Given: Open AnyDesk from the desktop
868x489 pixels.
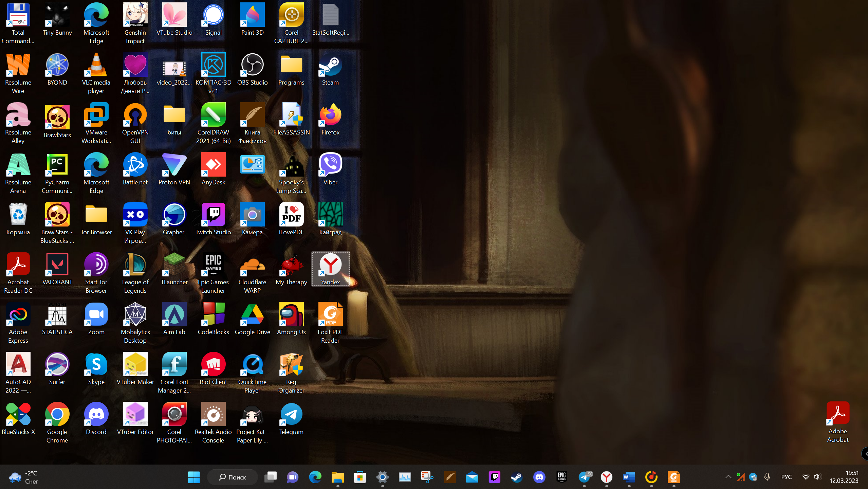Looking at the screenshot, I should coord(213,169).
